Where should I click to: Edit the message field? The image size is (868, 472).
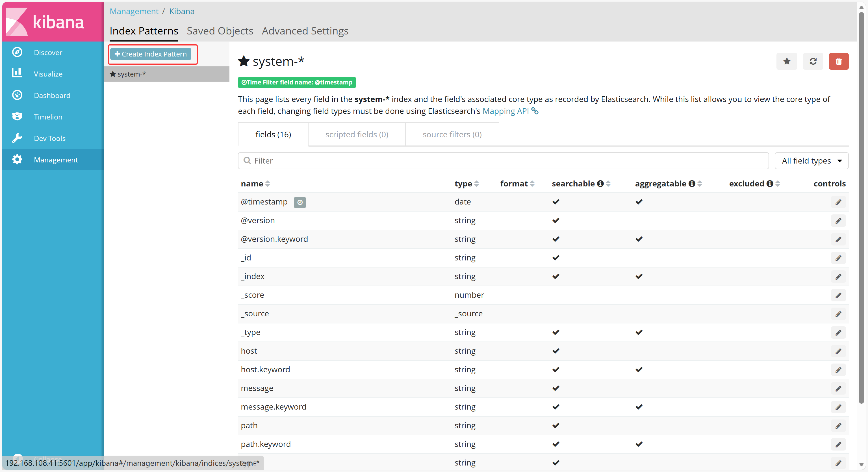(838, 389)
